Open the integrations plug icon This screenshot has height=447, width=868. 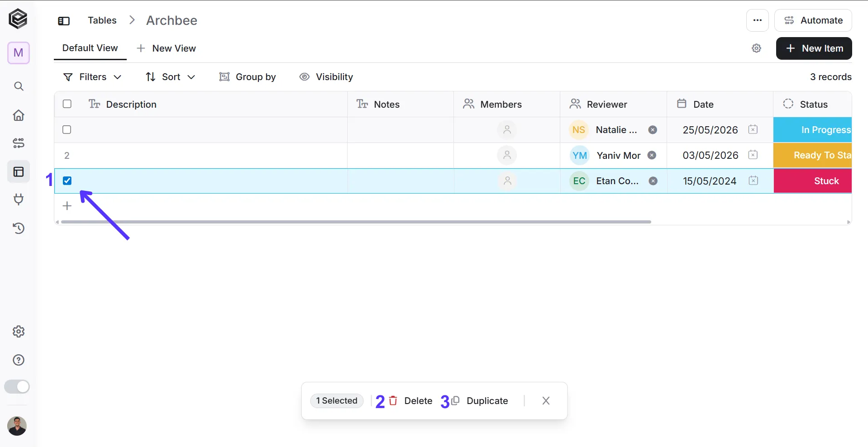tap(19, 200)
